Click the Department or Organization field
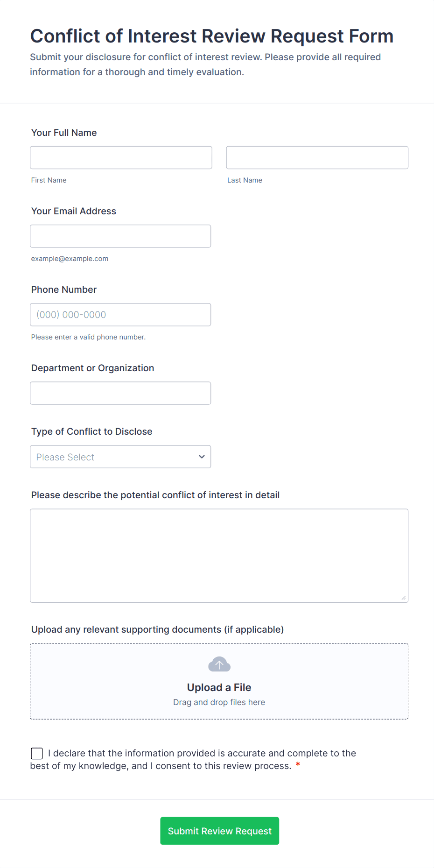 pyautogui.click(x=120, y=393)
